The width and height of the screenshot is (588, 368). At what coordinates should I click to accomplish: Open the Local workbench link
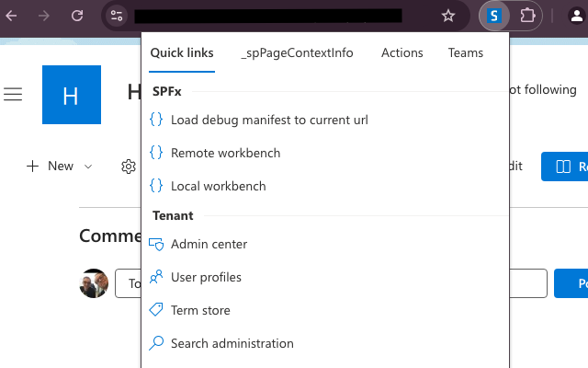tap(218, 186)
